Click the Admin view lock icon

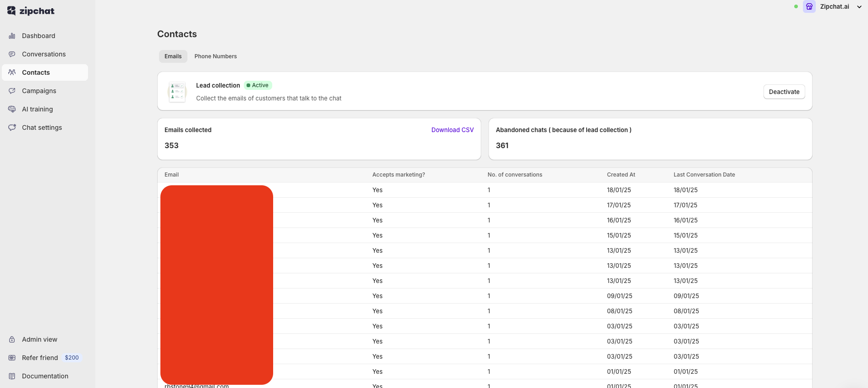click(x=12, y=339)
